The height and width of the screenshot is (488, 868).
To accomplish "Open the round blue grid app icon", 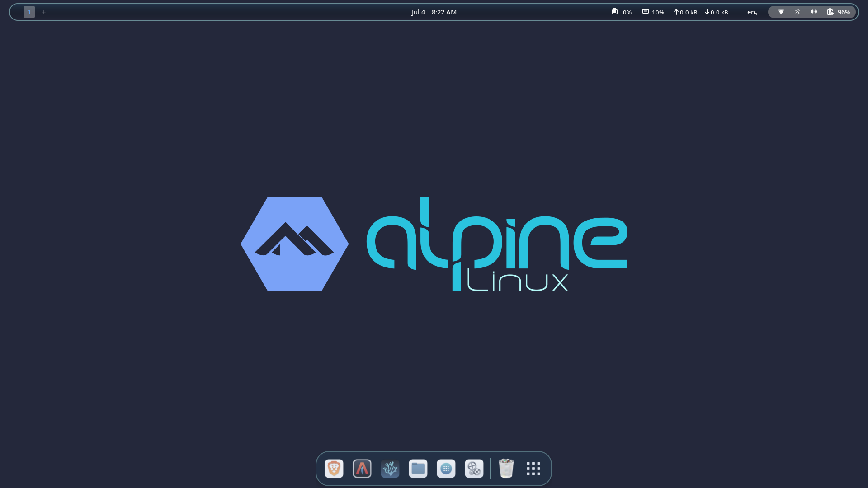I will [x=446, y=469].
